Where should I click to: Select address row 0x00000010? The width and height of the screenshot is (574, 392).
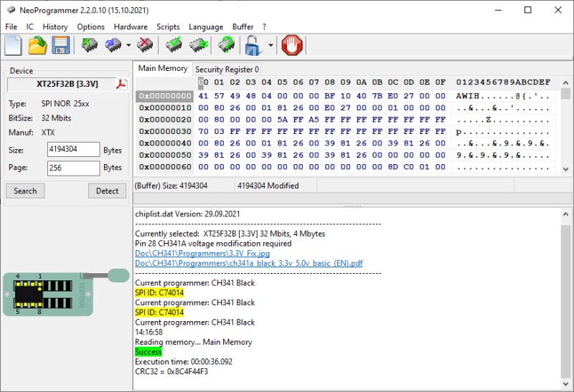165,108
